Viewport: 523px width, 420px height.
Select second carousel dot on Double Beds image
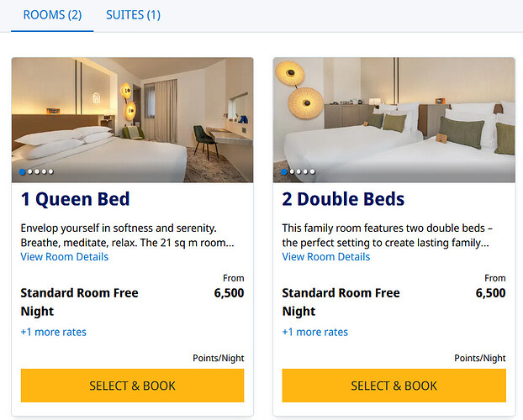click(x=292, y=171)
